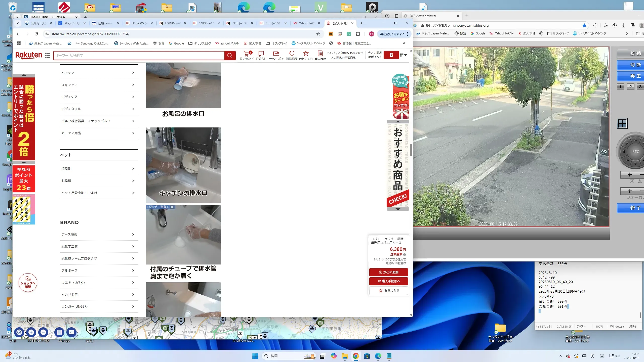Screen dimensions: 644x362
Task: Click the お気に入り star icon in header
Action: (x=306, y=54)
